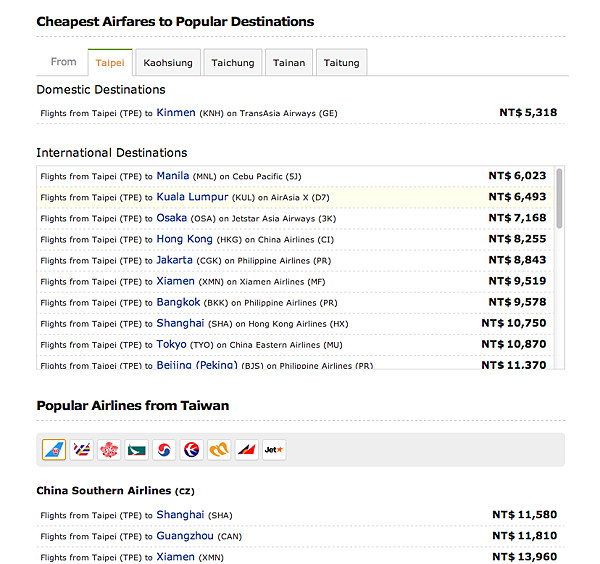Image resolution: width=600 pixels, height=564 pixels.
Task: Select the Jetstar logo icon
Action: pos(274,450)
